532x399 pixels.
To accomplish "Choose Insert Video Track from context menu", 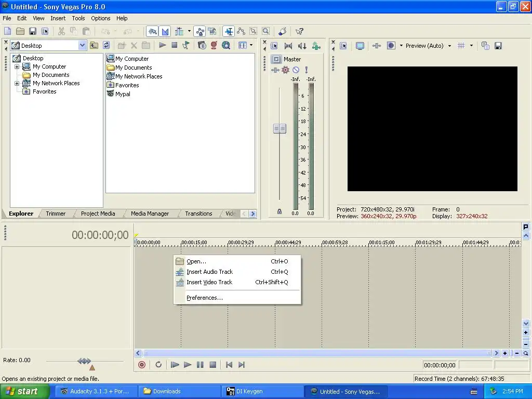I will (237, 282).
